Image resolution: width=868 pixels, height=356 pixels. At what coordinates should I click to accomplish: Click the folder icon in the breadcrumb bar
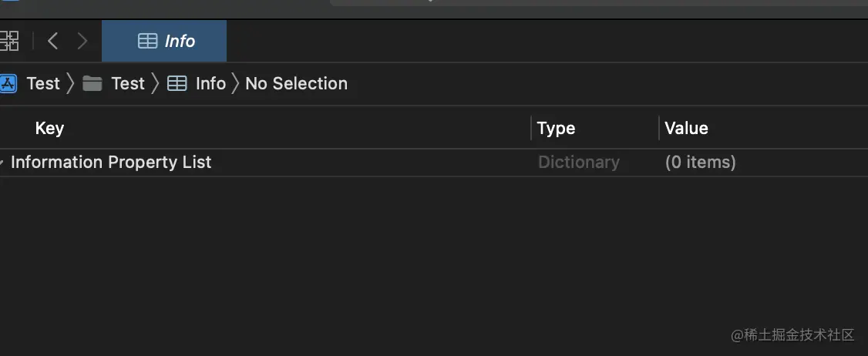(x=93, y=83)
